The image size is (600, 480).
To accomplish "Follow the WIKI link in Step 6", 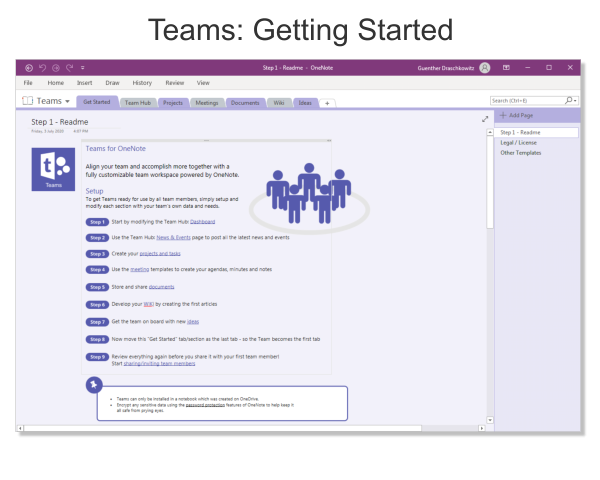I will [x=148, y=304].
